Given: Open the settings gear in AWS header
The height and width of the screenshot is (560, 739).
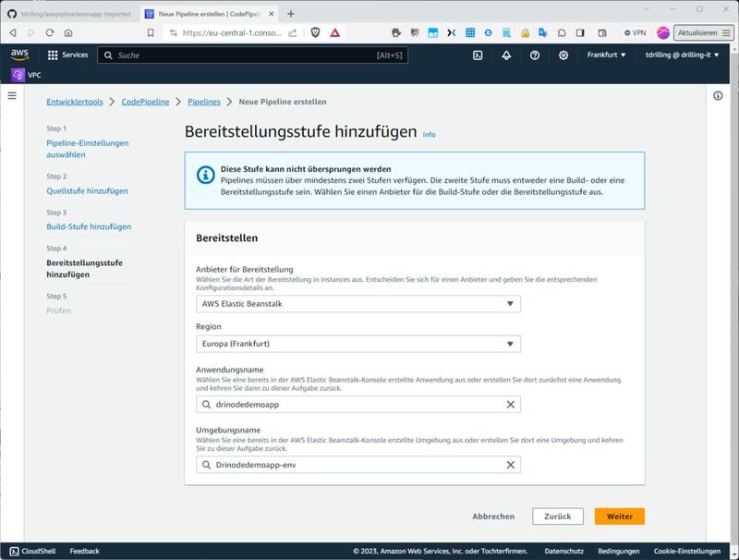Looking at the screenshot, I should 563,55.
